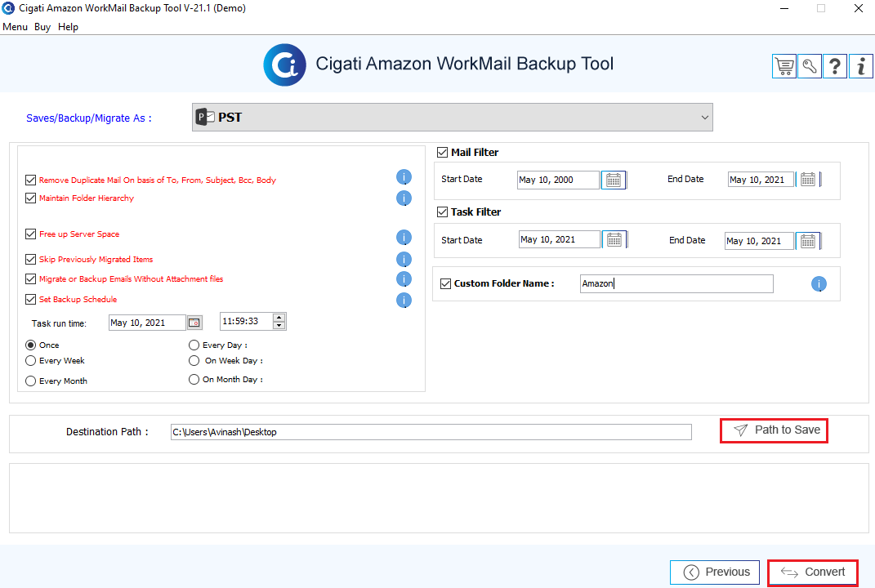The image size is (875, 588).
Task: Toggle Set Backup Schedule checkbox
Action: (31, 299)
